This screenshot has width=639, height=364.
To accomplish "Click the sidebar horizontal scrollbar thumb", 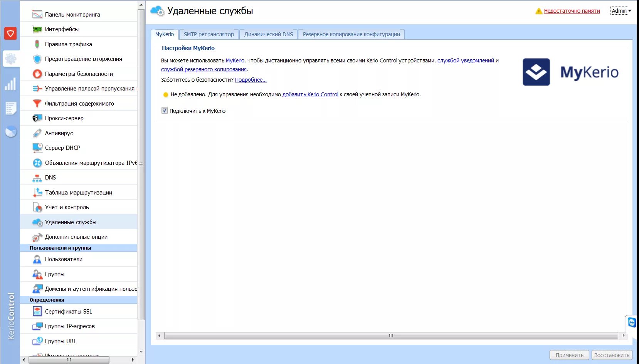I will (x=69, y=360).
